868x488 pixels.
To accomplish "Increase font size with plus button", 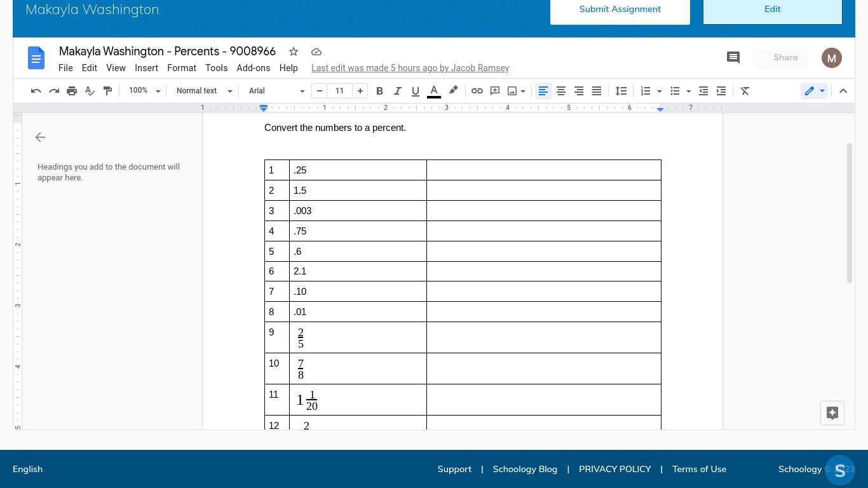I will coord(360,91).
